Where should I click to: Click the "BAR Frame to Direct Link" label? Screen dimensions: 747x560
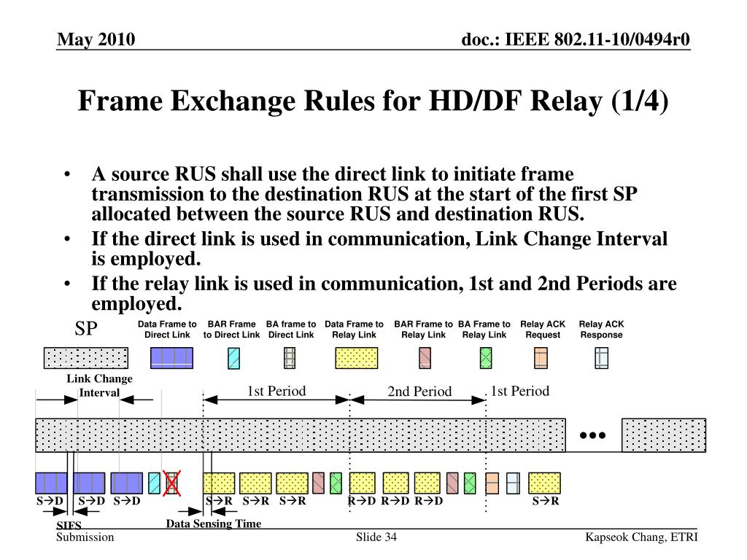click(231, 330)
